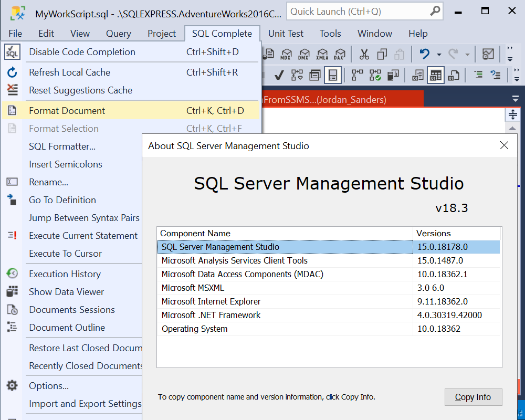
Task: Click the Undo arrow icon
Action: 425,54
